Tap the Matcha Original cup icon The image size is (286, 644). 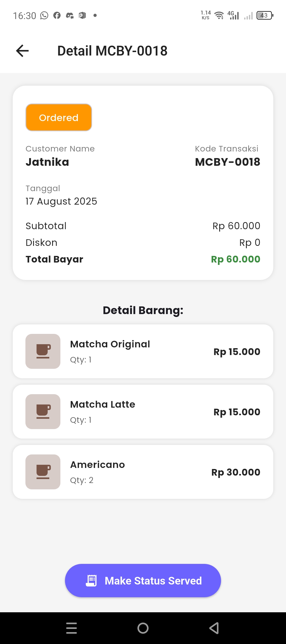point(43,351)
